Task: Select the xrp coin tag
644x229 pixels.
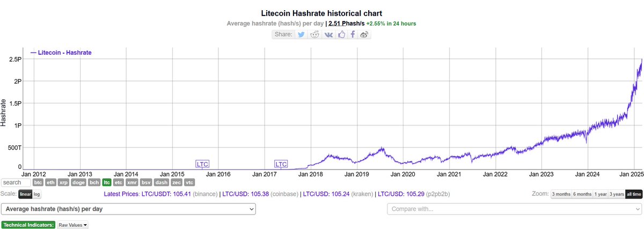Action: [x=64, y=182]
